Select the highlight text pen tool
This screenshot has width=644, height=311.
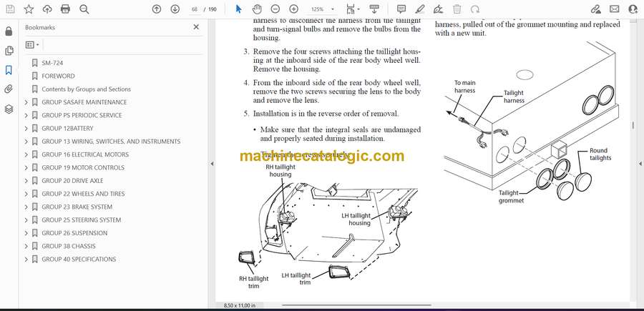pyautogui.click(x=420, y=9)
